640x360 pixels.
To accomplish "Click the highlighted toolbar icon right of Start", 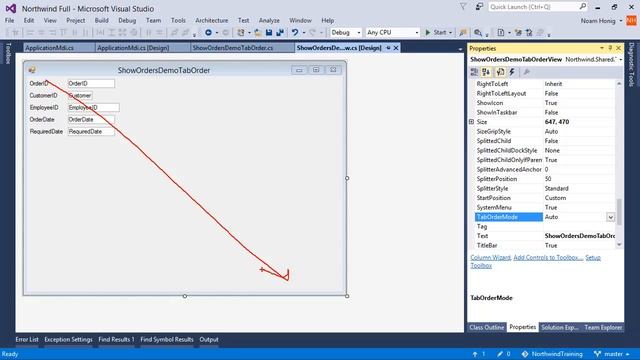I will (463, 32).
